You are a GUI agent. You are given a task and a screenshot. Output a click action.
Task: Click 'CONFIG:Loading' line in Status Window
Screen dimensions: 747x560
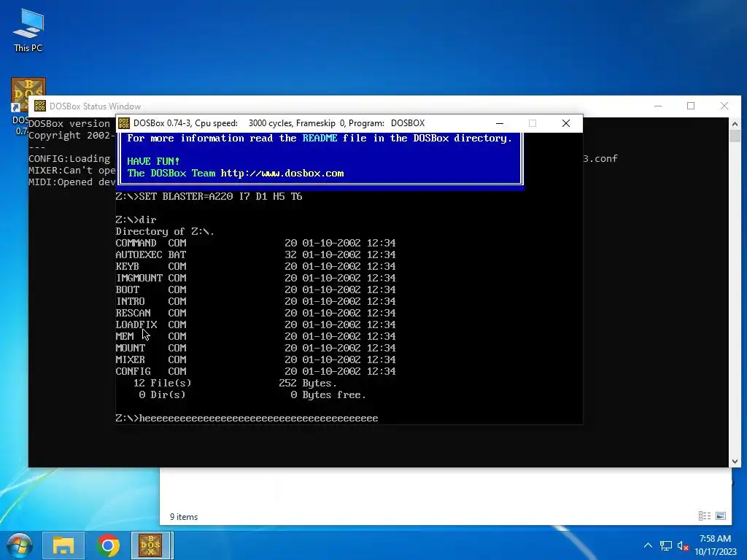(69, 158)
